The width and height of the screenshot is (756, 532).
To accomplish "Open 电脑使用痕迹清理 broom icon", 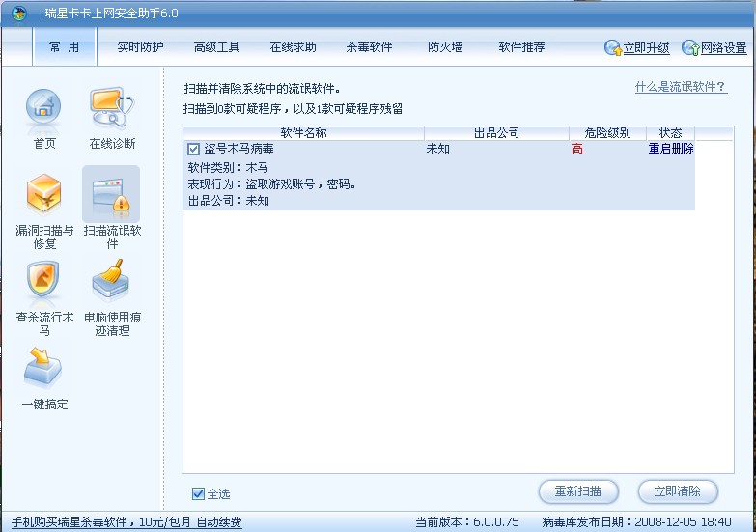I will [110, 281].
